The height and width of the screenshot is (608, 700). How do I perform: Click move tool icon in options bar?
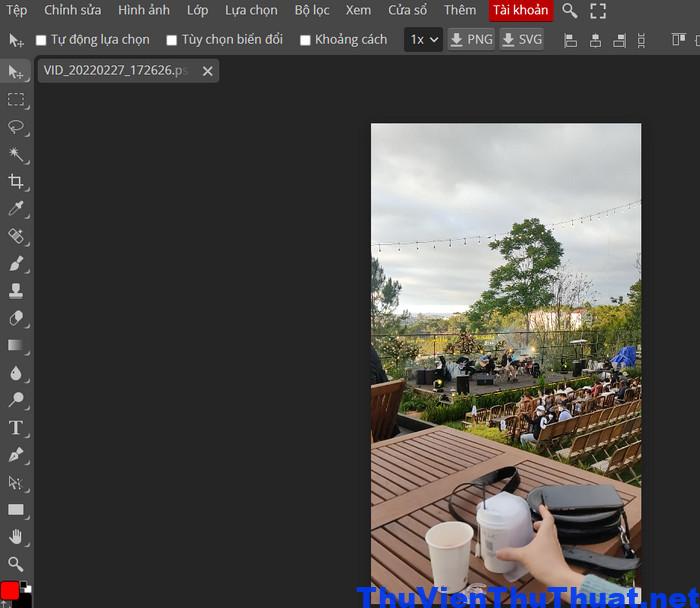click(x=16, y=41)
